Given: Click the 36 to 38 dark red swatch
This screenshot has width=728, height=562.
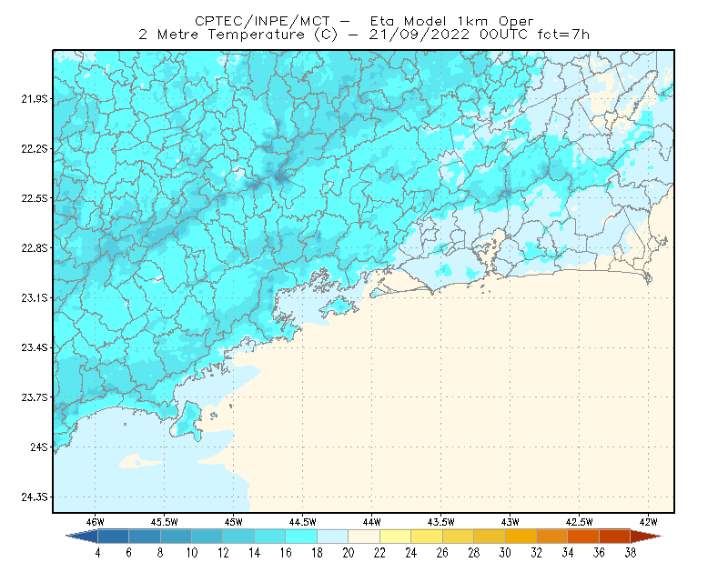Looking at the screenshot, I should [615, 537].
